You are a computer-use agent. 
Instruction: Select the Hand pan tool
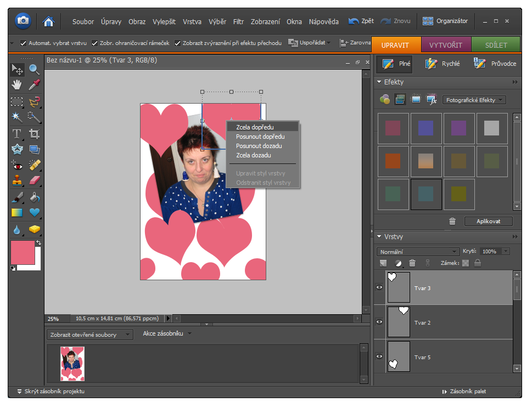click(x=17, y=85)
